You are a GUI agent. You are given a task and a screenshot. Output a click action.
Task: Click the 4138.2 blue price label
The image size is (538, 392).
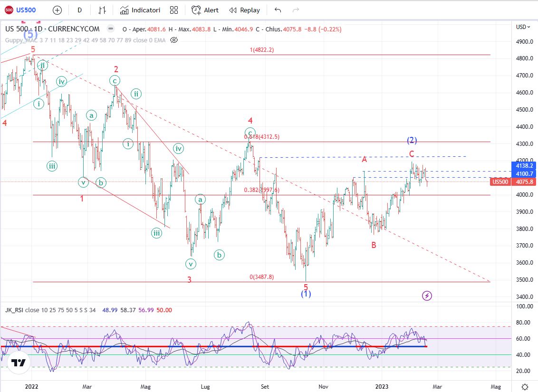[524, 166]
